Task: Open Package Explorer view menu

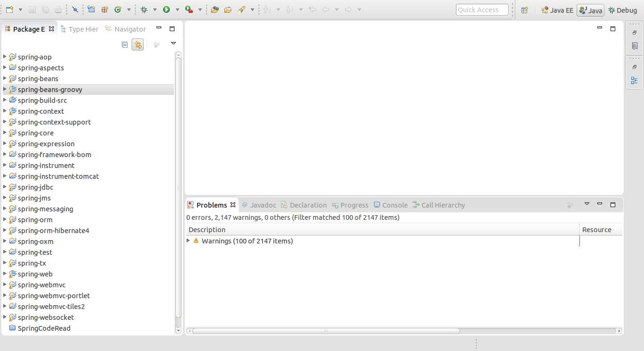Action: click(173, 43)
